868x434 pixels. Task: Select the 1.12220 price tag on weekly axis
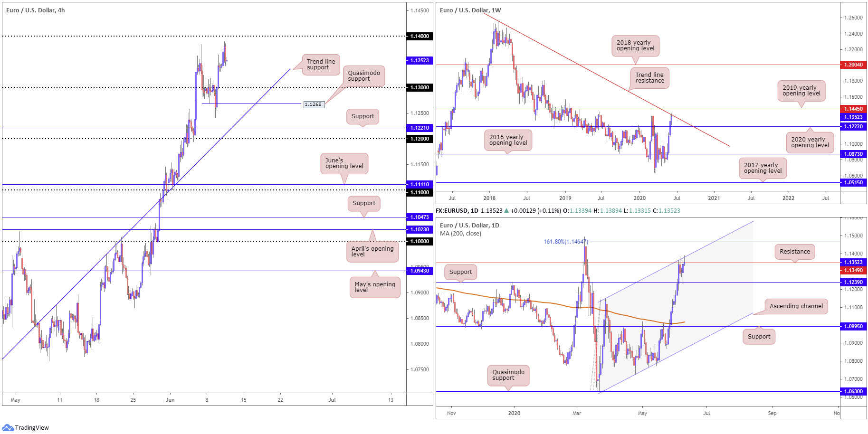[x=853, y=126]
